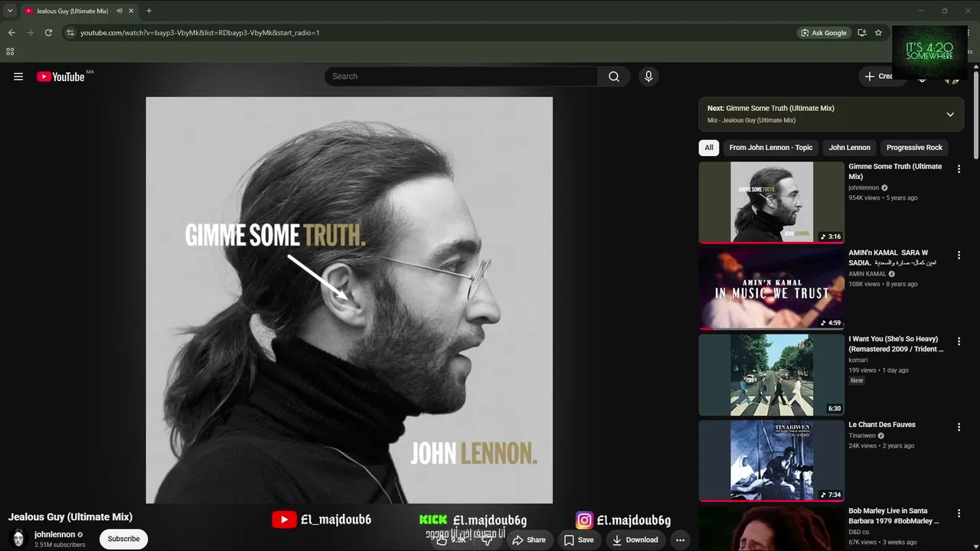Download the Jealous Guy video
980x551 pixels.
[635, 540]
